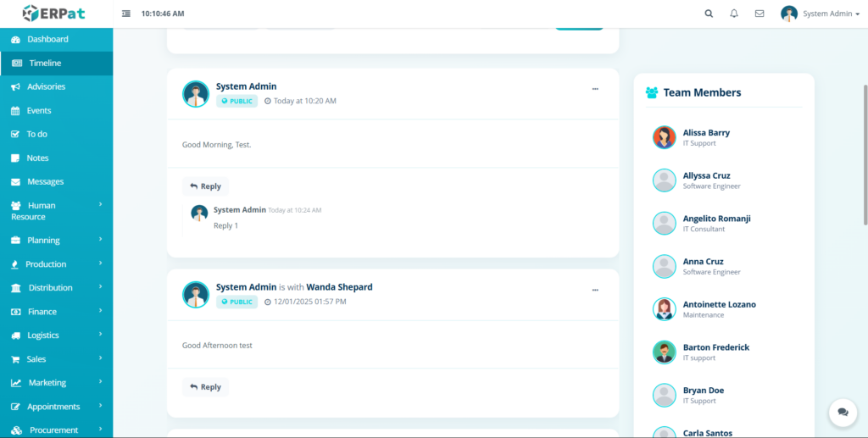Click the search magnifier icon in header
868x438 pixels.
pos(709,14)
